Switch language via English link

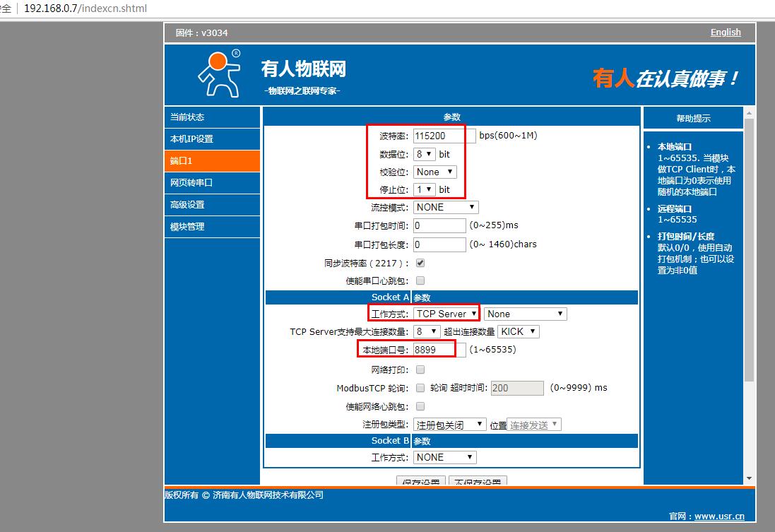coord(726,32)
